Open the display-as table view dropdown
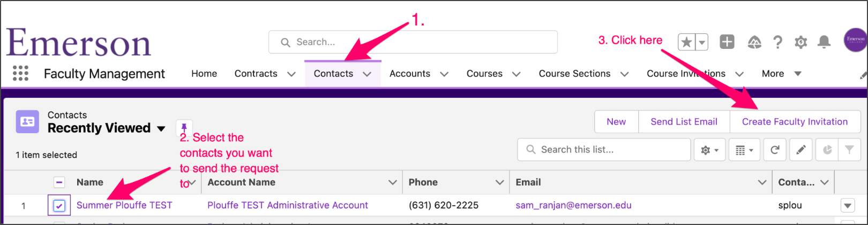This screenshot has height=225, width=868. tap(744, 150)
